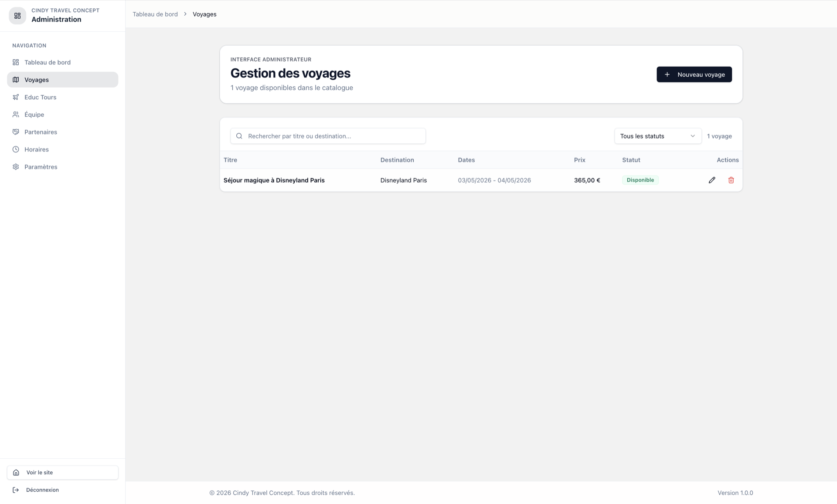Click the gear icon beside Paramètres
This screenshot has height=504, width=837.
[x=16, y=167]
